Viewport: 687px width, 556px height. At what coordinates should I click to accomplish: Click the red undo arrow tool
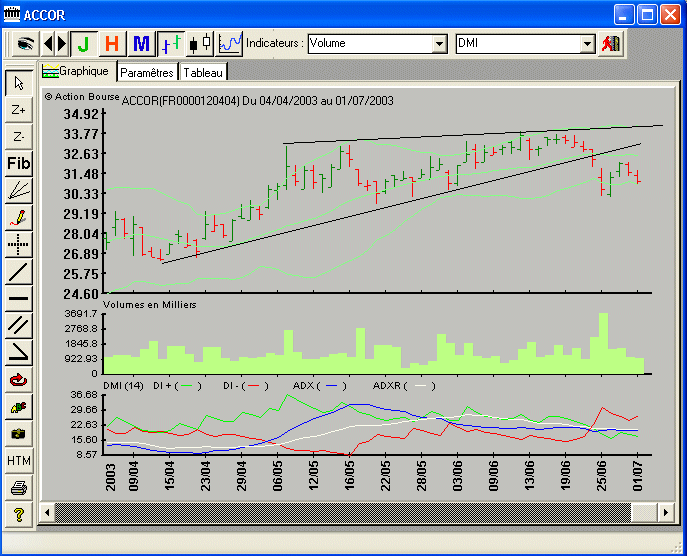coord(18,380)
